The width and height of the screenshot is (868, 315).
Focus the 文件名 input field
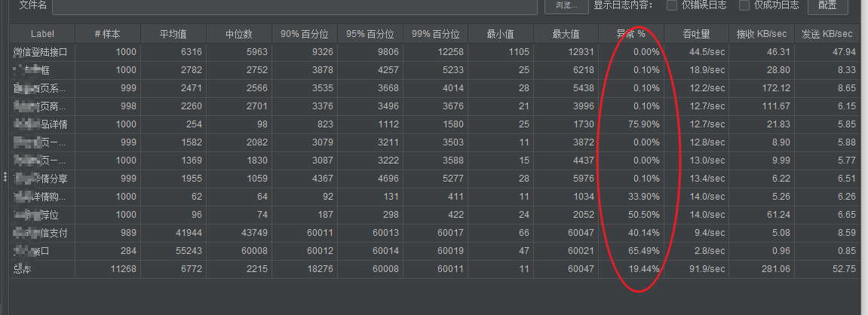point(295,6)
